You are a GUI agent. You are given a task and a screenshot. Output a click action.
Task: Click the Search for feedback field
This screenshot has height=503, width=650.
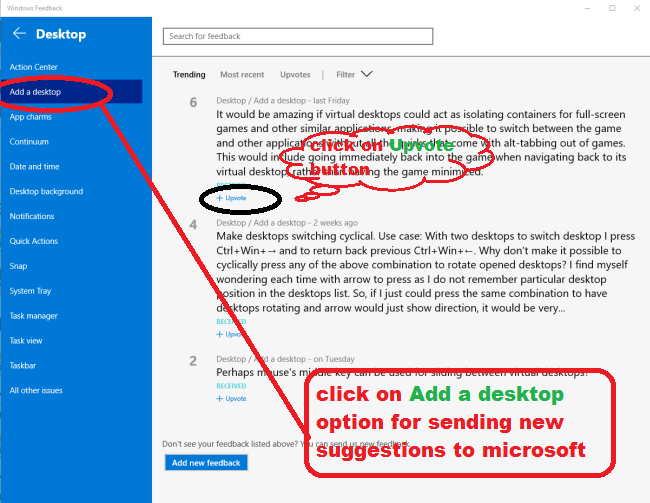pos(298,36)
